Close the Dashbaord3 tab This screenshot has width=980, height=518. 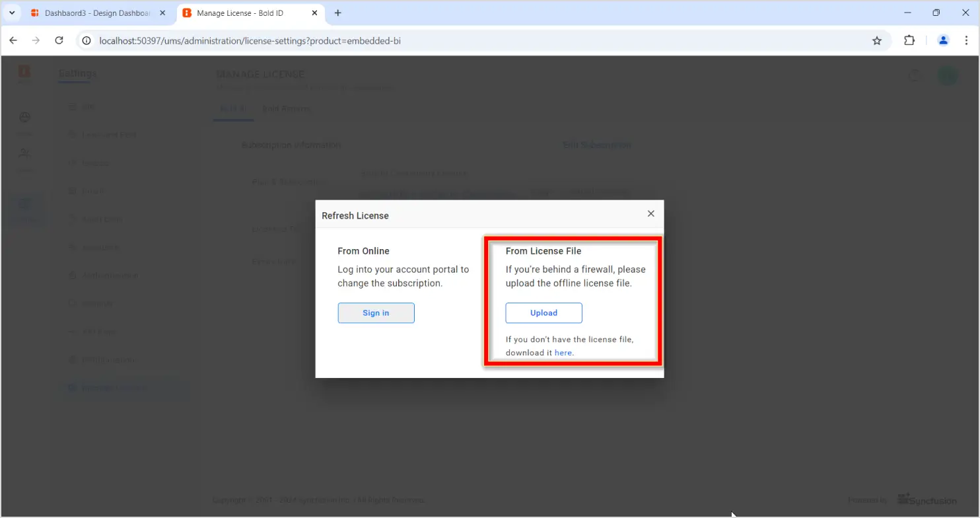tap(162, 13)
